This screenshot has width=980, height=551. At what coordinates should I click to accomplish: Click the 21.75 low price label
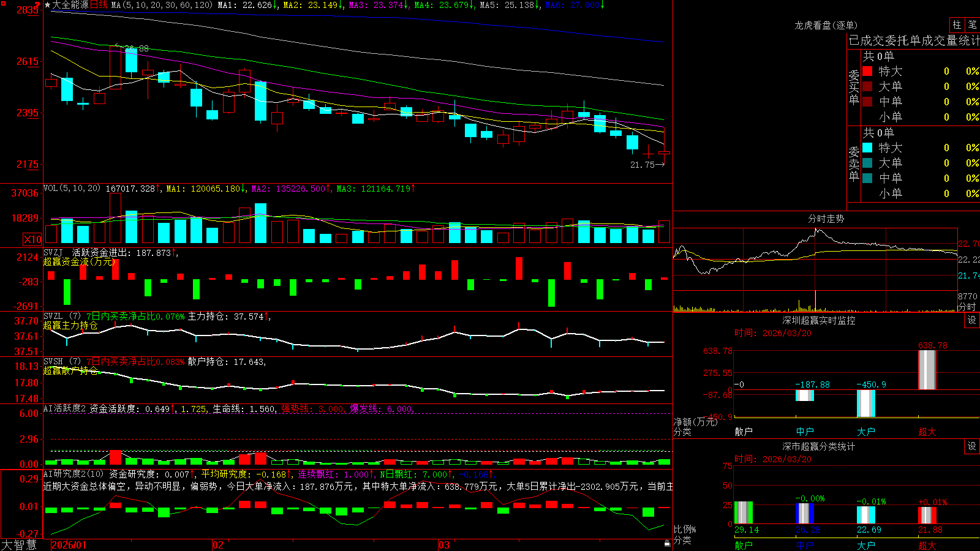pyautogui.click(x=643, y=165)
